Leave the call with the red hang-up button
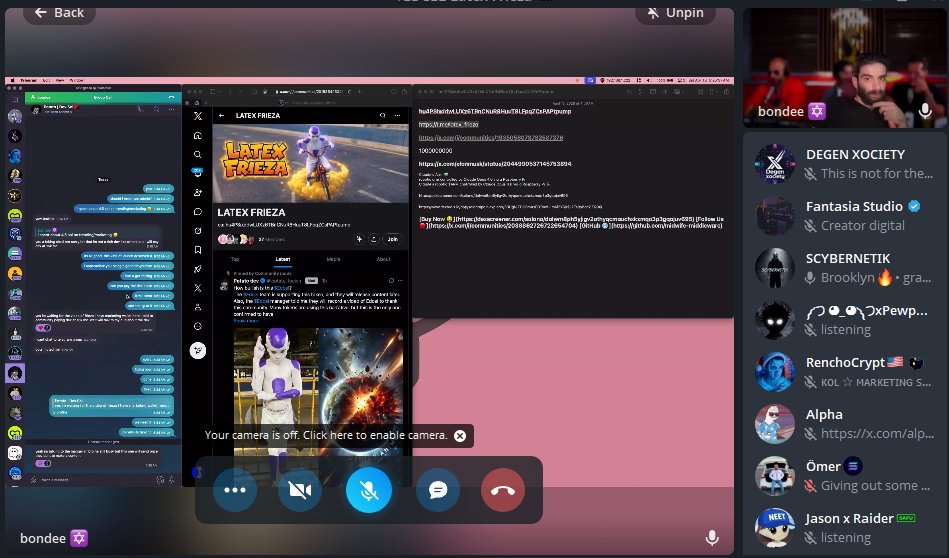The image size is (949, 558). [503, 490]
